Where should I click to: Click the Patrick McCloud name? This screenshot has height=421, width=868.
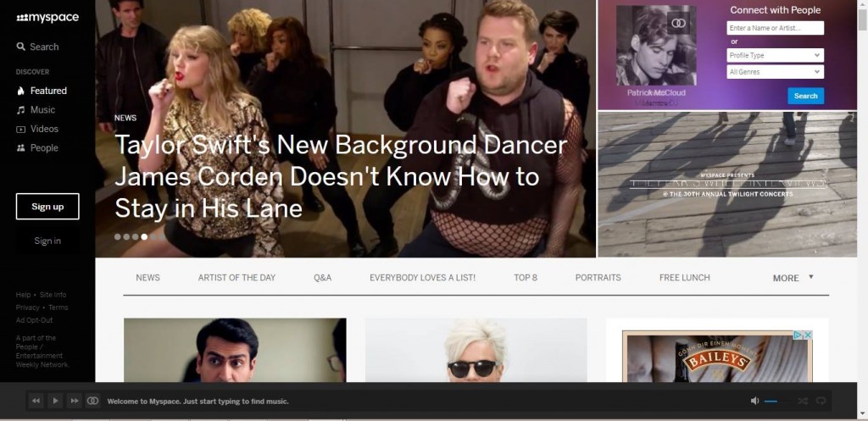(656, 92)
